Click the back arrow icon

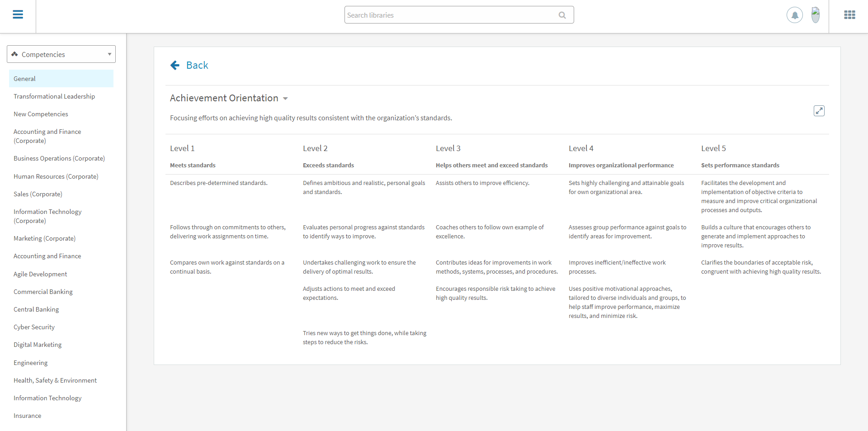tap(175, 66)
